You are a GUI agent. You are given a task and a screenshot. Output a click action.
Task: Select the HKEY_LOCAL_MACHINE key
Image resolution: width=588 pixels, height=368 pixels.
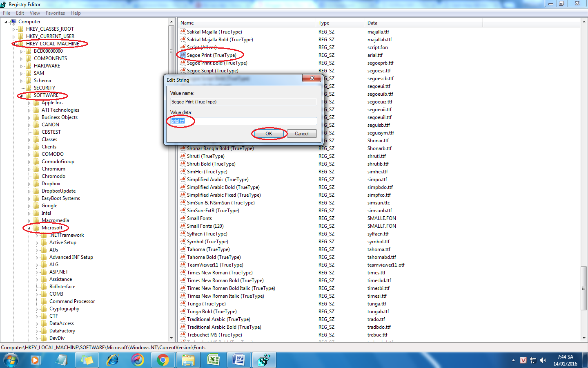point(53,44)
